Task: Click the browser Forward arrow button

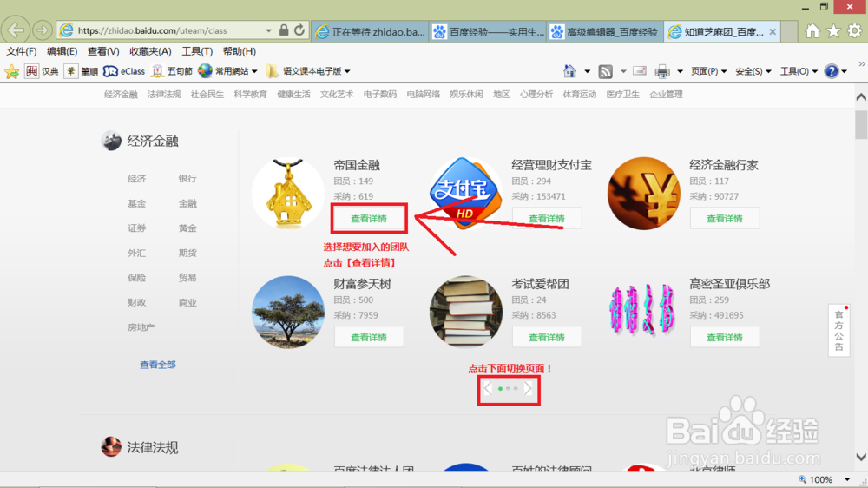Action: coord(42,30)
